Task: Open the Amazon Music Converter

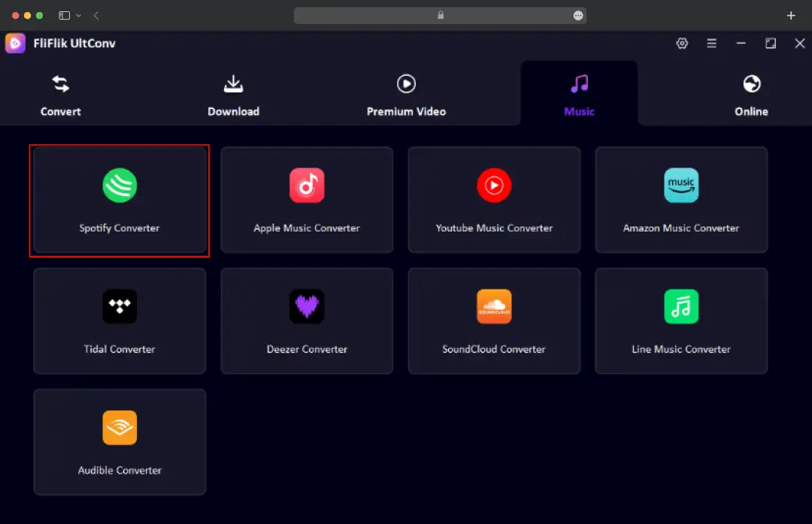Action: 681,199
